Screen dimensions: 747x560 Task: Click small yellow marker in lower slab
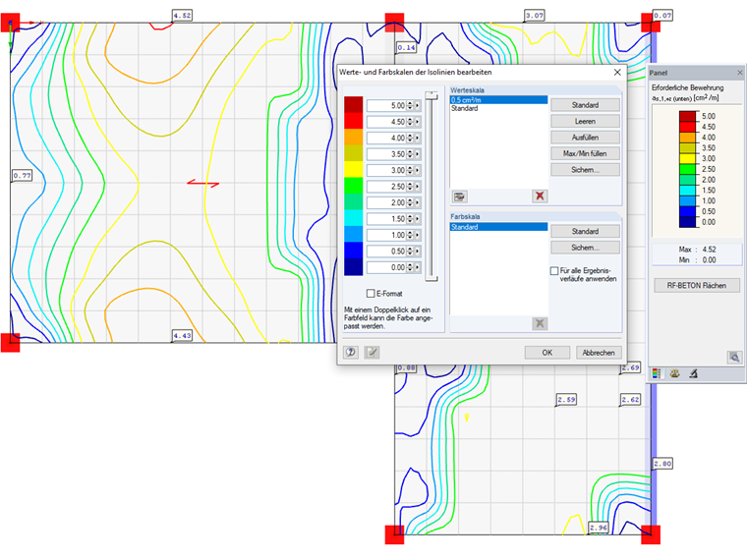[467, 418]
